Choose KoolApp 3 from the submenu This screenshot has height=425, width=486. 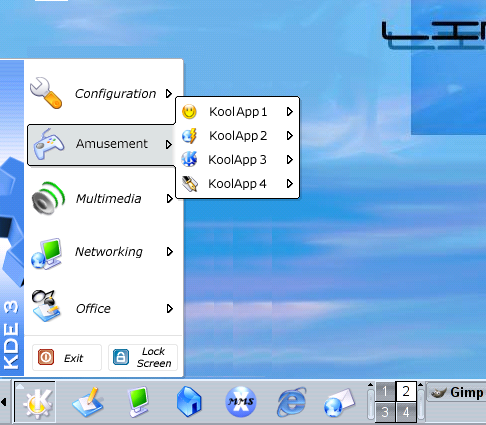237,160
